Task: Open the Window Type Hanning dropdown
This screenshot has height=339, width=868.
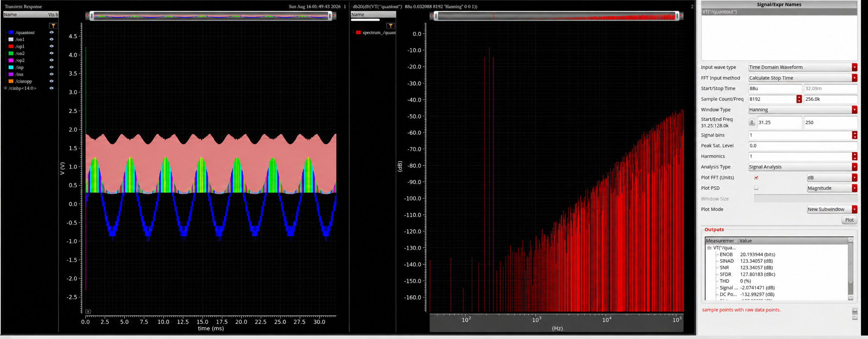Action: click(x=803, y=110)
